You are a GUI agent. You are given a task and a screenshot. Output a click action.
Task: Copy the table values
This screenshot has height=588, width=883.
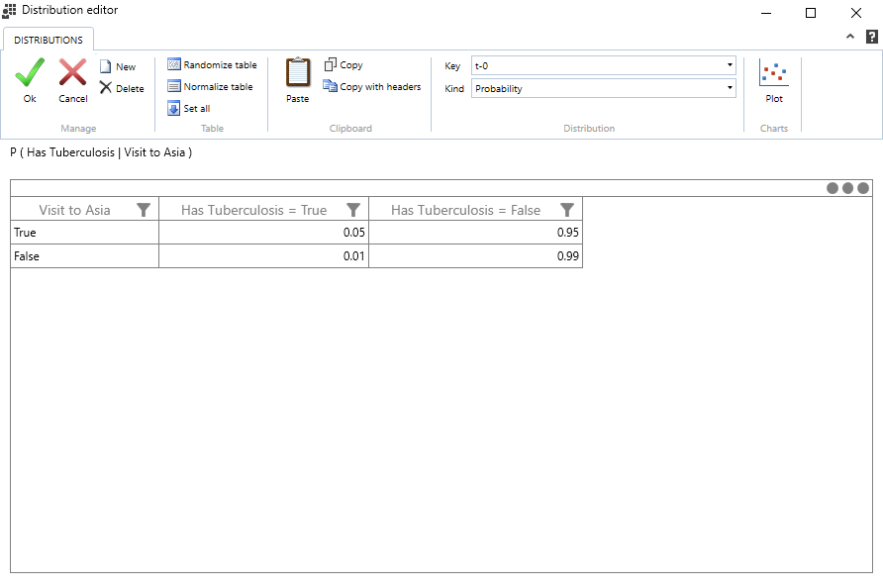coord(343,64)
